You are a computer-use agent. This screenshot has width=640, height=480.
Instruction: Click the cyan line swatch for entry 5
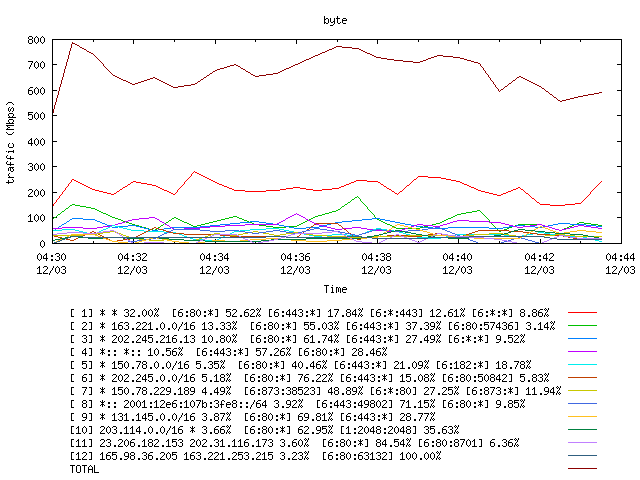click(x=582, y=364)
